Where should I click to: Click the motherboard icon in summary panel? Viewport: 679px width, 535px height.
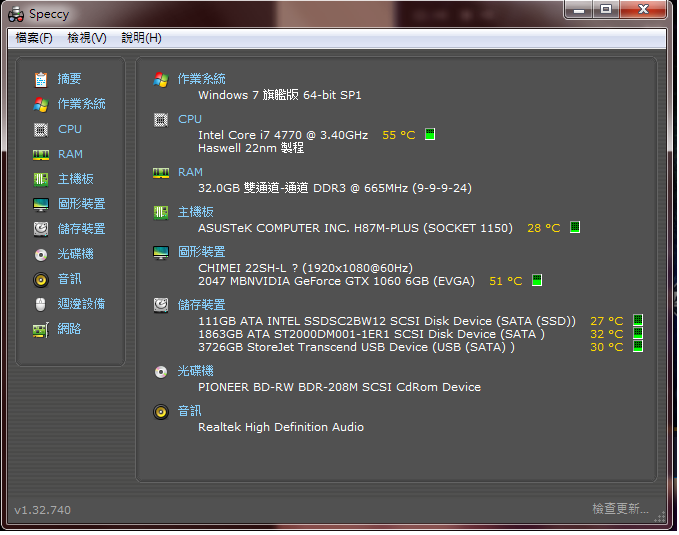point(161,212)
